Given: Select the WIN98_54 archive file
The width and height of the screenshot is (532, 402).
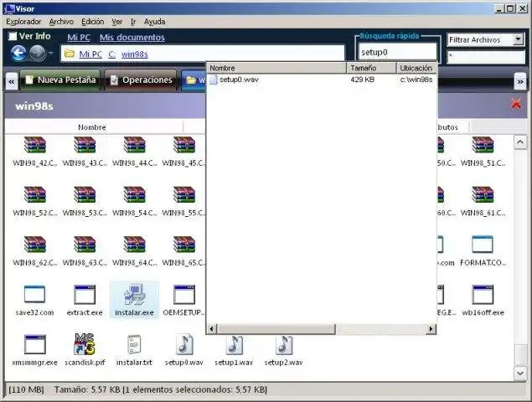Looking at the screenshot, I should (134, 201).
